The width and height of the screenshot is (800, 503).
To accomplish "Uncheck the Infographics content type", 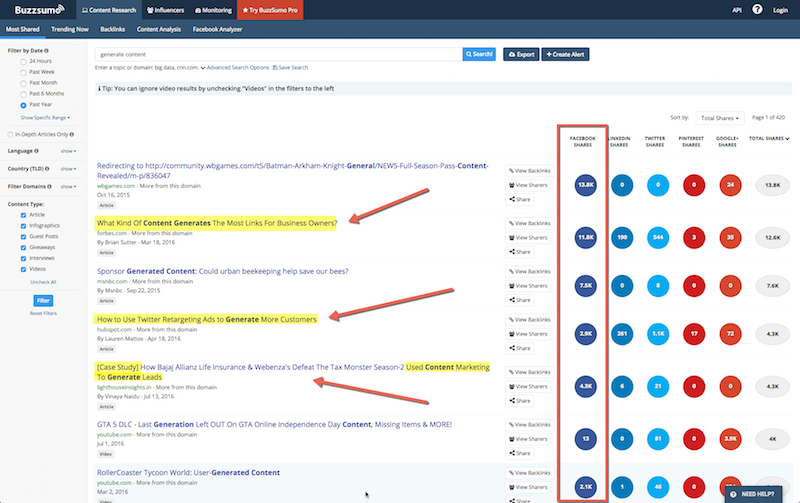I will tap(23, 226).
